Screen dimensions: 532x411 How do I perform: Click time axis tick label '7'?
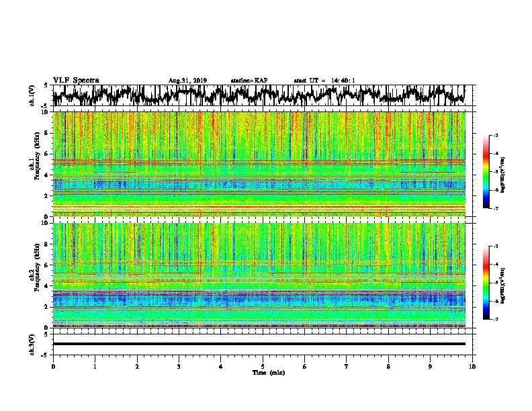pos(347,367)
